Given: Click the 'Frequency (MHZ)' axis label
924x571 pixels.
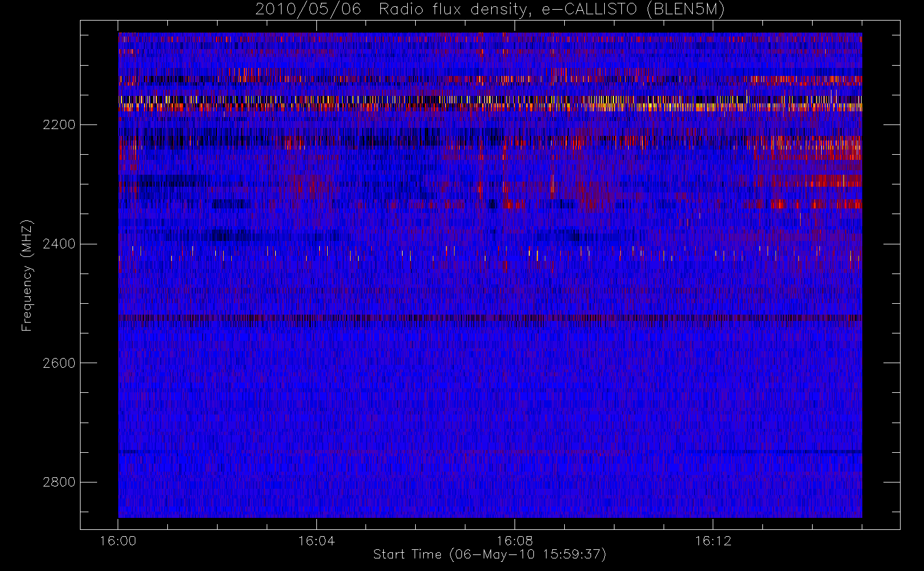Looking at the screenshot, I should (26, 275).
